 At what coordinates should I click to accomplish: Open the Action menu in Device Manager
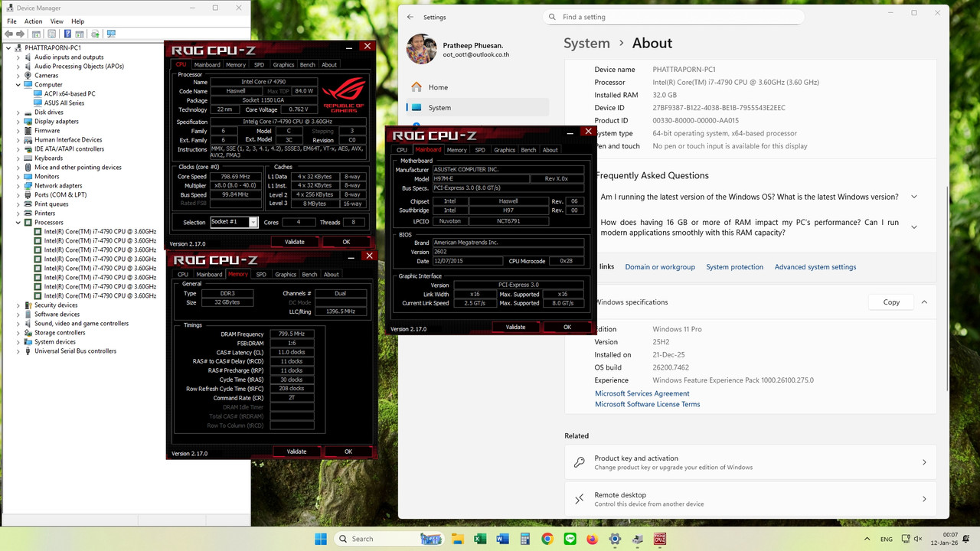[33, 21]
